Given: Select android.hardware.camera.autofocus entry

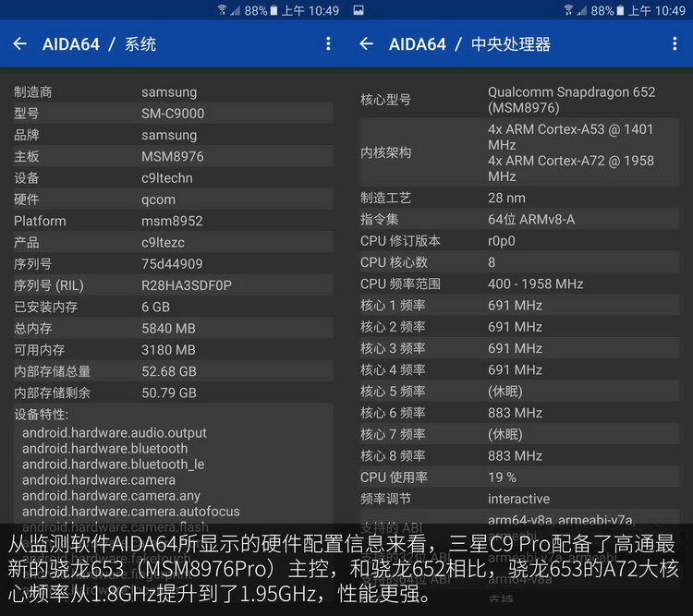Looking at the screenshot, I should coord(131,512).
